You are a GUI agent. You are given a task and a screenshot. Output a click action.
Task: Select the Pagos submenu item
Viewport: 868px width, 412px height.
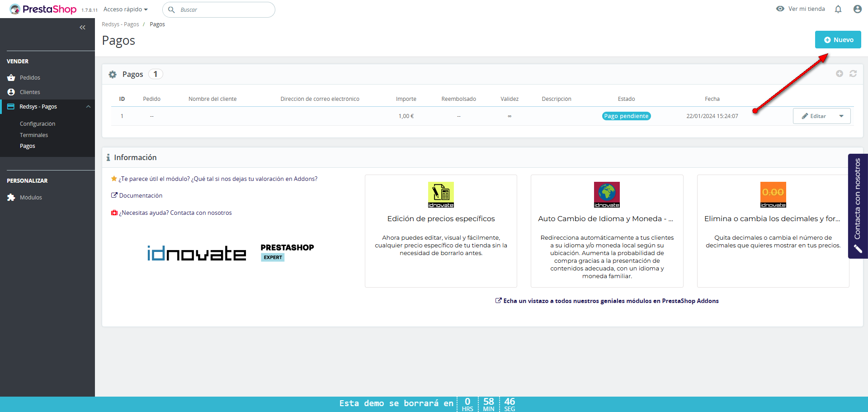[28, 146]
